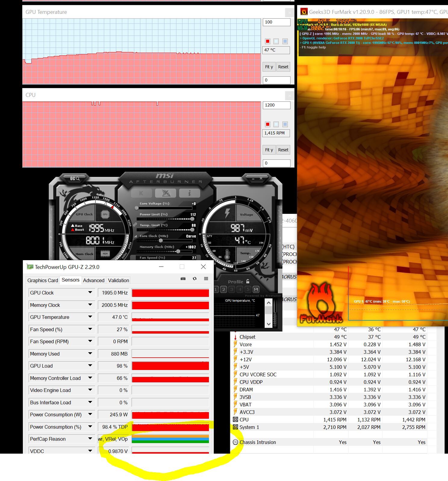Select the Sensors tab in GPU-Z
448x481 pixels.
(x=70, y=280)
